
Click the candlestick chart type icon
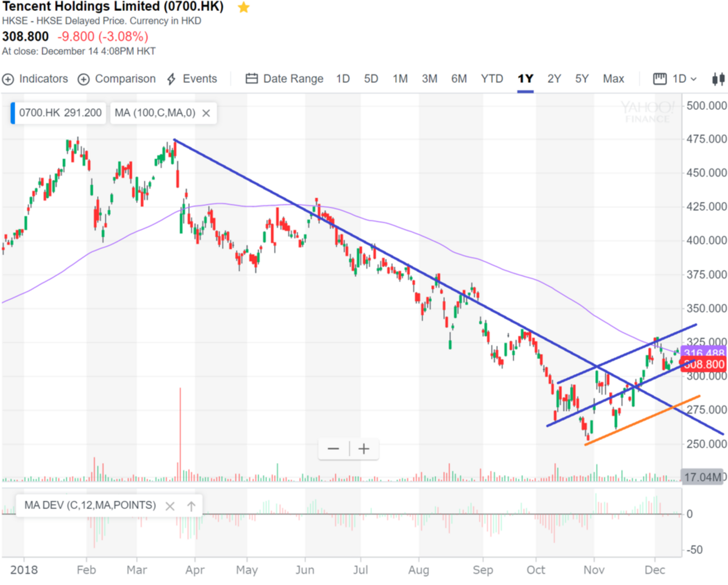[718, 79]
